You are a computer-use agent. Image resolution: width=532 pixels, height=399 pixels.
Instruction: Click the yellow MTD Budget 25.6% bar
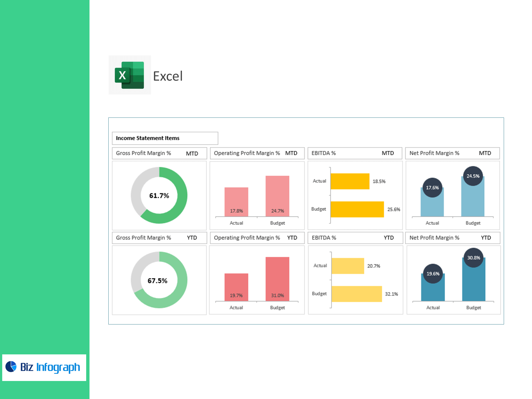(357, 209)
